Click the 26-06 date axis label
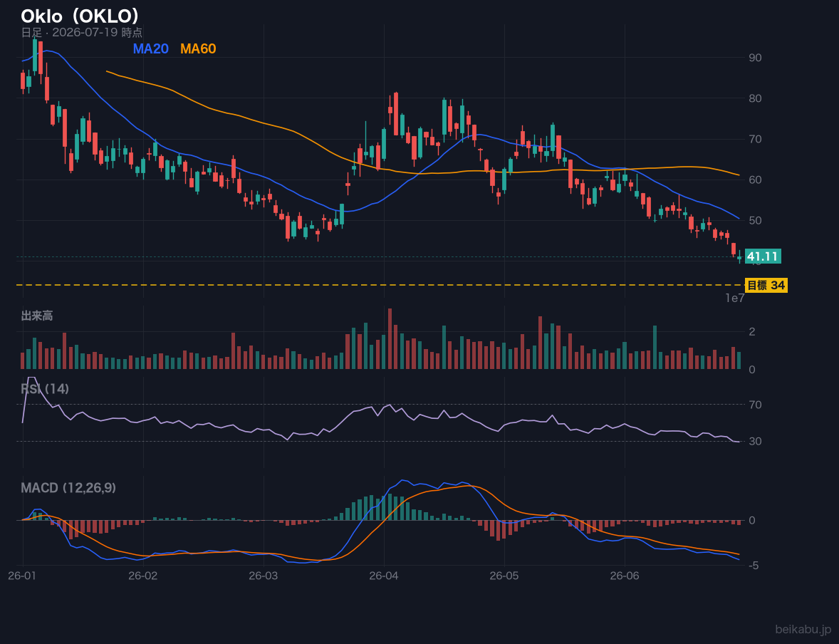 coord(625,576)
